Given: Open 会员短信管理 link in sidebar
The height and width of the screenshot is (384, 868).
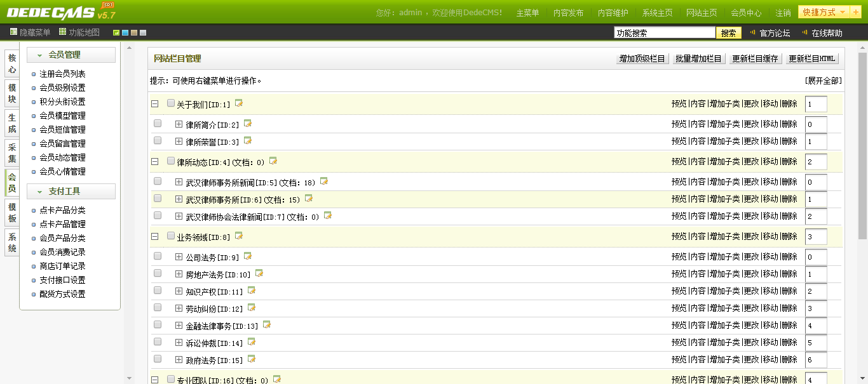Looking at the screenshot, I should click(x=62, y=129).
